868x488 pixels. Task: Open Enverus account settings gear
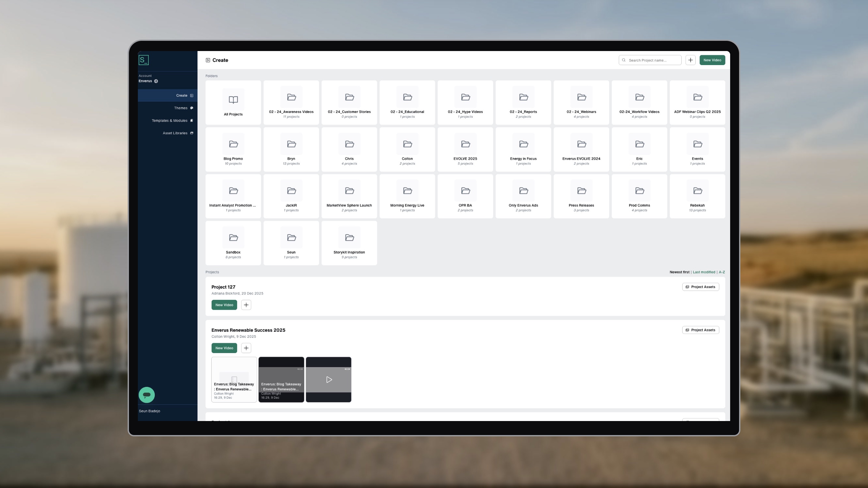pyautogui.click(x=156, y=81)
